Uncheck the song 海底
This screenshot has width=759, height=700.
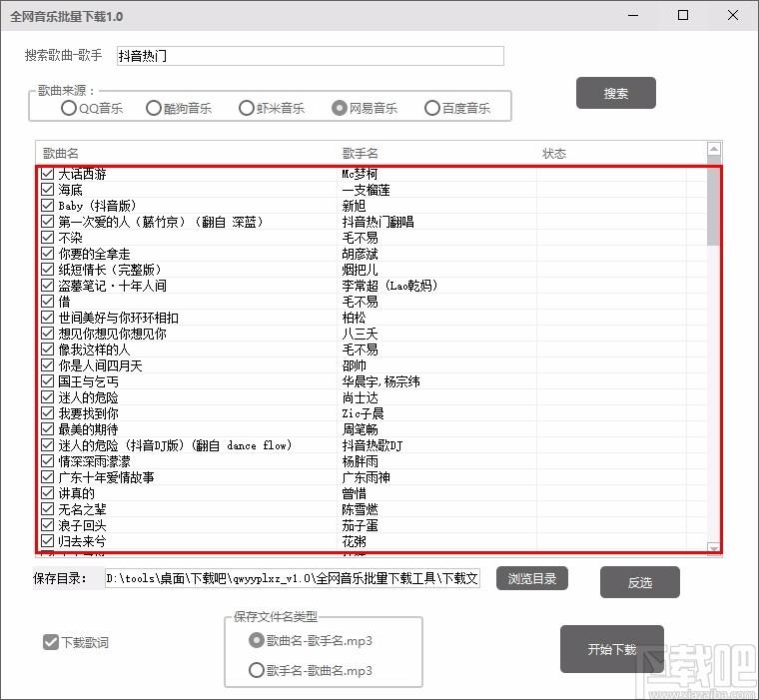(x=48, y=190)
